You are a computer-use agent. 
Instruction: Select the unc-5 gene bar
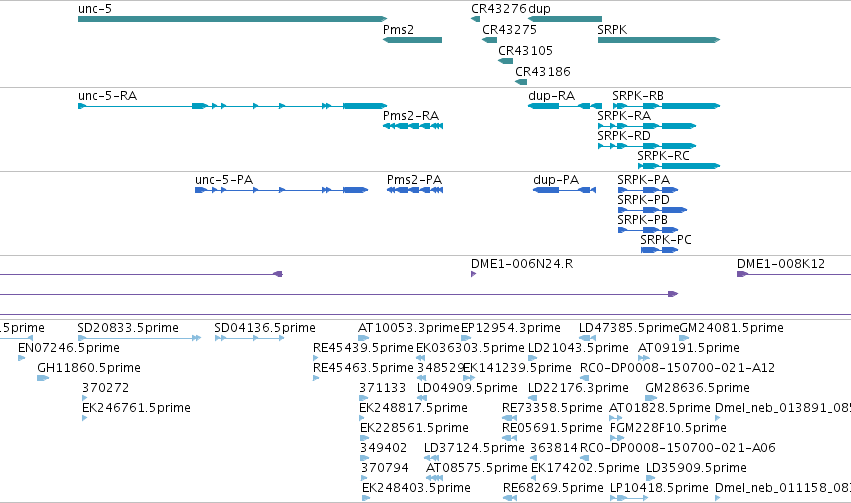pyautogui.click(x=232, y=19)
